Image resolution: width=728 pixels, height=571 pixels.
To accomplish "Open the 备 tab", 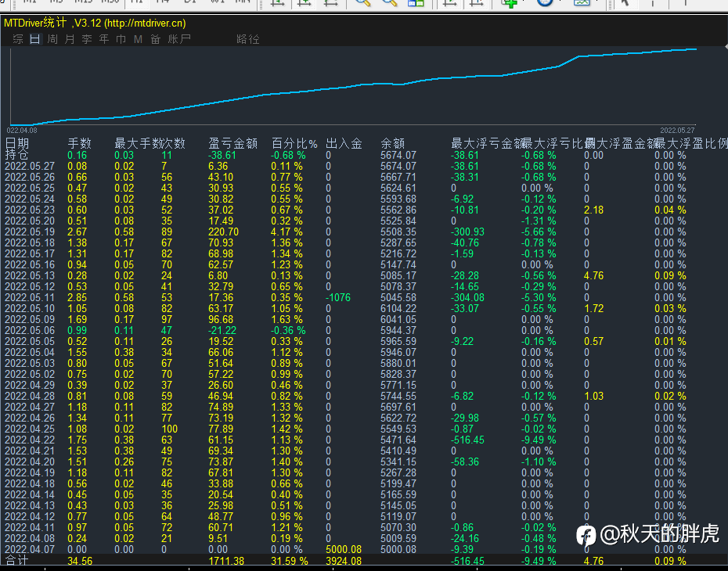I will click(155, 39).
